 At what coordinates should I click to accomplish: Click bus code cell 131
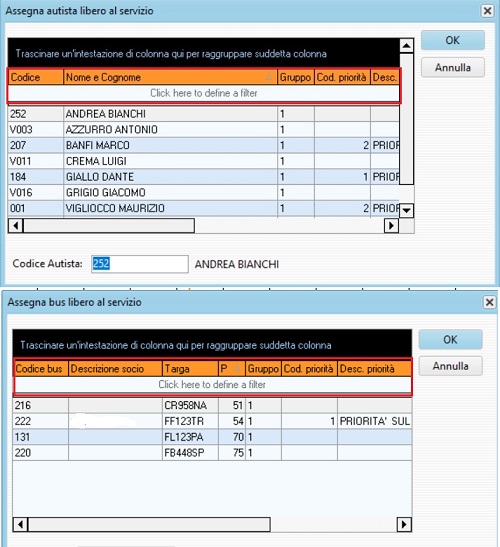(41, 437)
